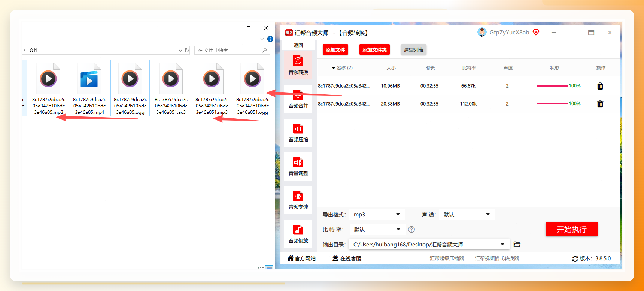
Task: Delete the 20.38MB file with its trash icon
Action: coord(600,104)
